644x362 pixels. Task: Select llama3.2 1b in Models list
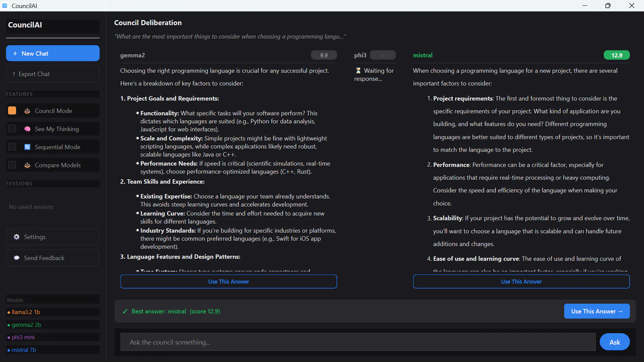53,312
